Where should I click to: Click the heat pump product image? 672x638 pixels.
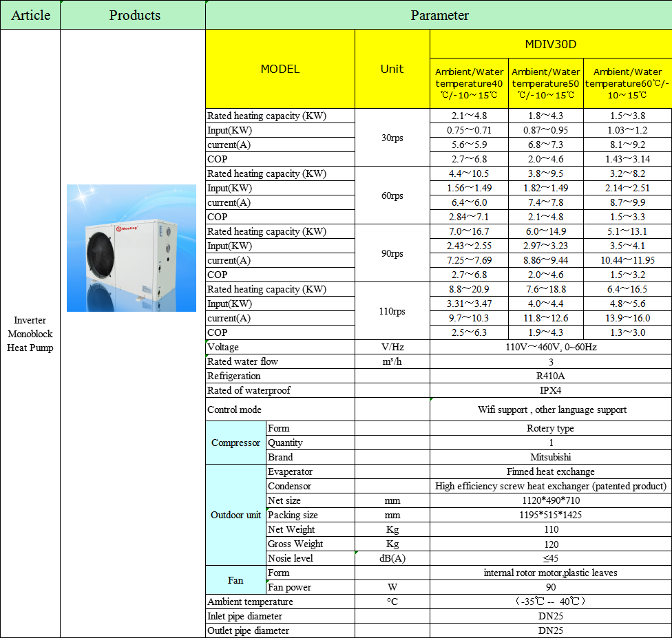(x=132, y=248)
